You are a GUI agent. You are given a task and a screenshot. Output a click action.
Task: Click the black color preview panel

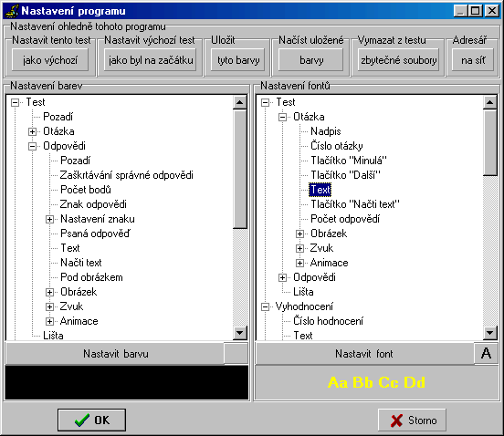pos(127,382)
